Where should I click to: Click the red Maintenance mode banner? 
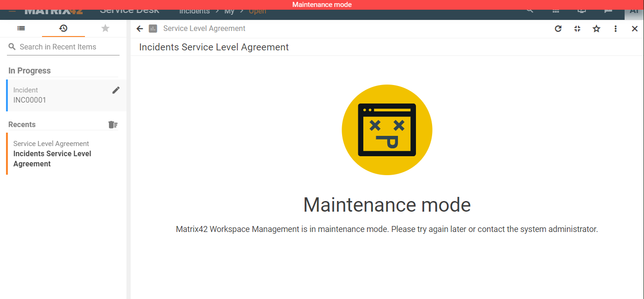pos(322,5)
